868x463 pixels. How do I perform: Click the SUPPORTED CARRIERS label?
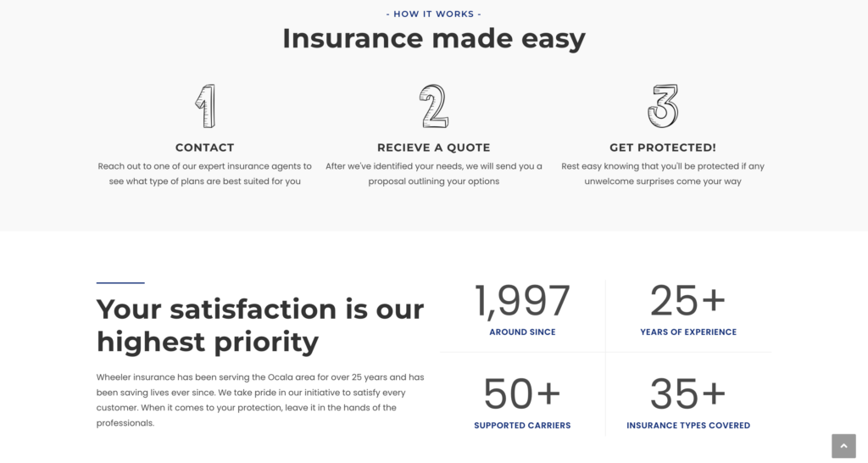pyautogui.click(x=522, y=426)
